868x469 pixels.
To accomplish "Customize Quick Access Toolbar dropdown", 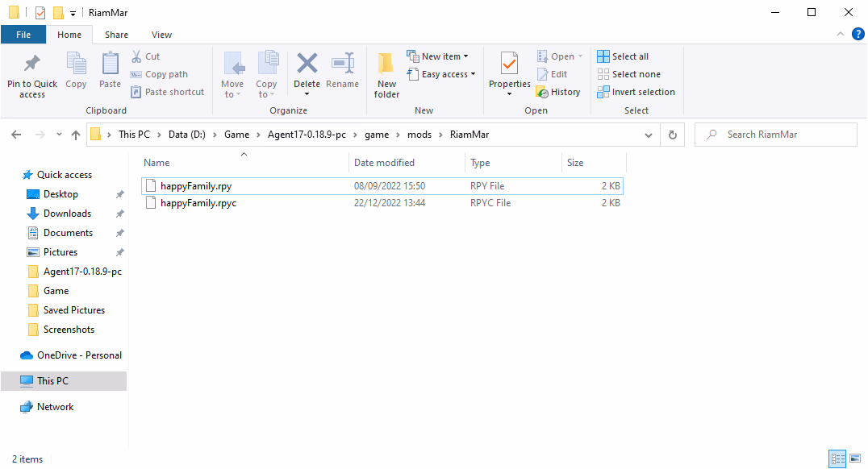I will (x=73, y=13).
